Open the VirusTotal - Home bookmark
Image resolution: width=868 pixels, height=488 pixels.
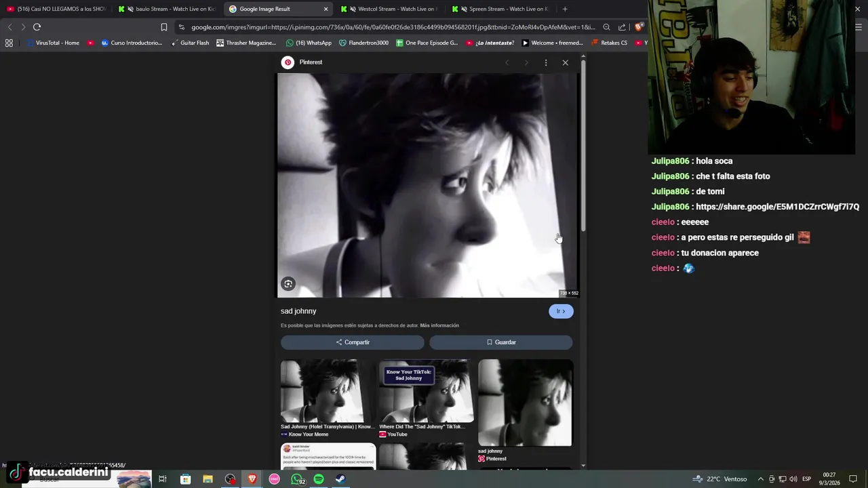tap(53, 43)
